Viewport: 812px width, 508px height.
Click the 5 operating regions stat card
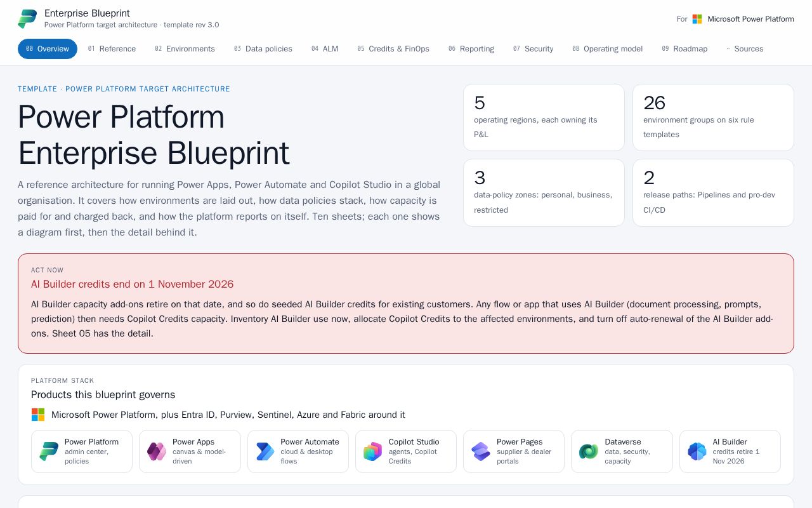tap(544, 117)
